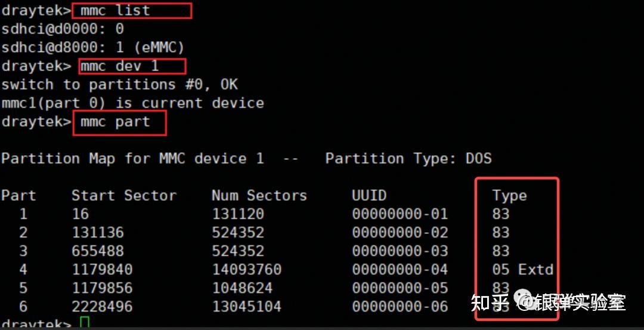Click the "mmc part" command text

119,122
